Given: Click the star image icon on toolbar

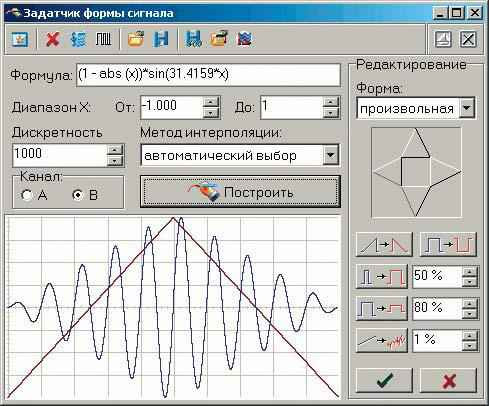Looking at the screenshot, I should tap(19, 39).
